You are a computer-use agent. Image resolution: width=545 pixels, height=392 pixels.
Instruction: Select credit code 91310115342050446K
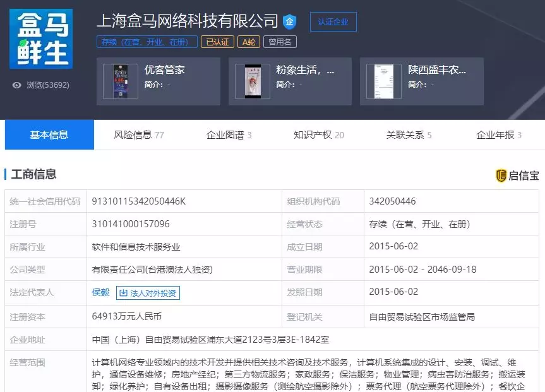[x=139, y=201]
